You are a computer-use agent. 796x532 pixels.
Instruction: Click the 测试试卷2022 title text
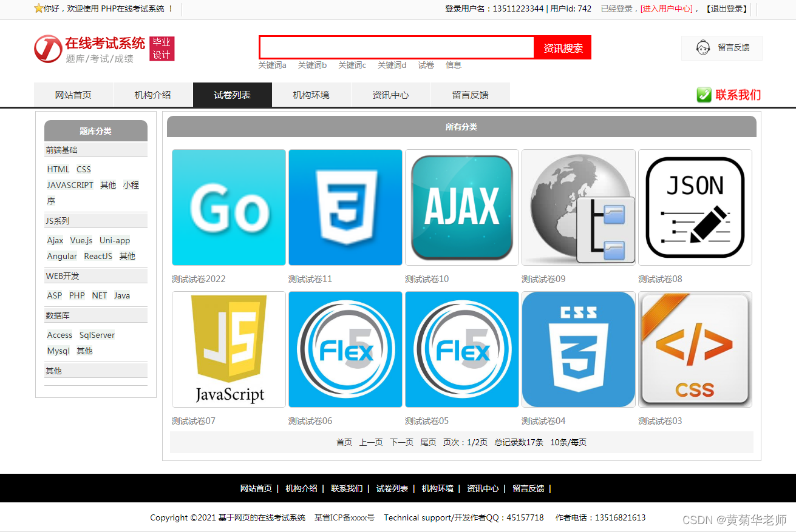pos(199,279)
